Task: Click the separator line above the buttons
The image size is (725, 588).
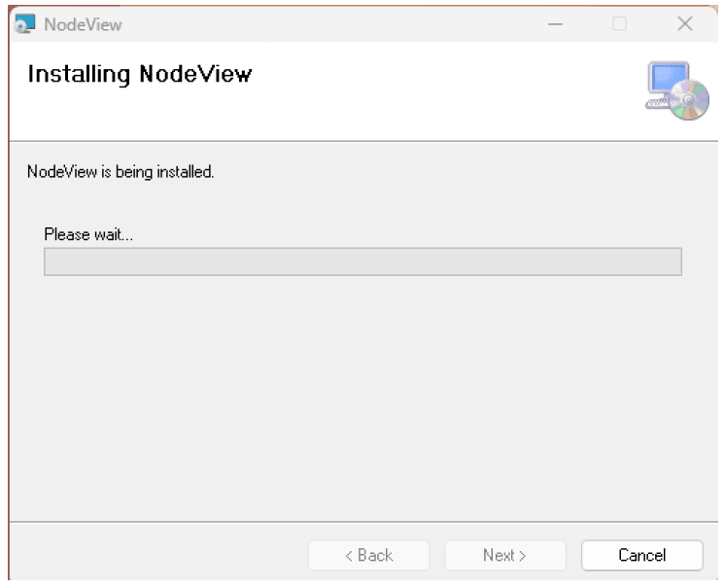Action: click(x=362, y=522)
